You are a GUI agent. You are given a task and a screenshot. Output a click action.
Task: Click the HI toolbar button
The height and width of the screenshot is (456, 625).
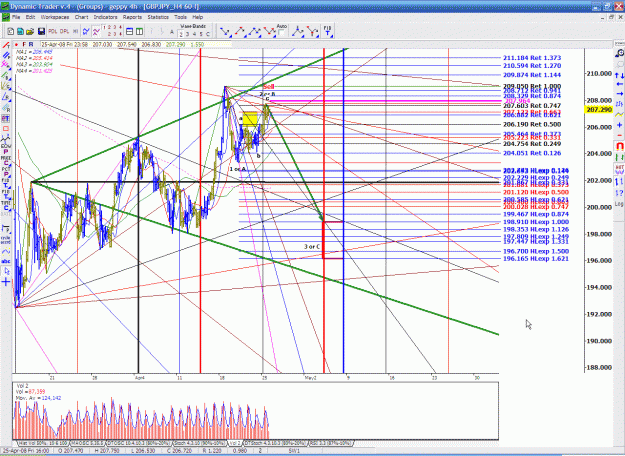[x=75, y=31]
